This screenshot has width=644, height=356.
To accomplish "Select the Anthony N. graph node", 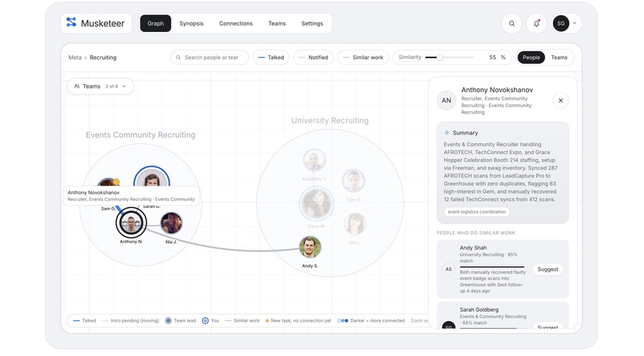I will [x=131, y=222].
